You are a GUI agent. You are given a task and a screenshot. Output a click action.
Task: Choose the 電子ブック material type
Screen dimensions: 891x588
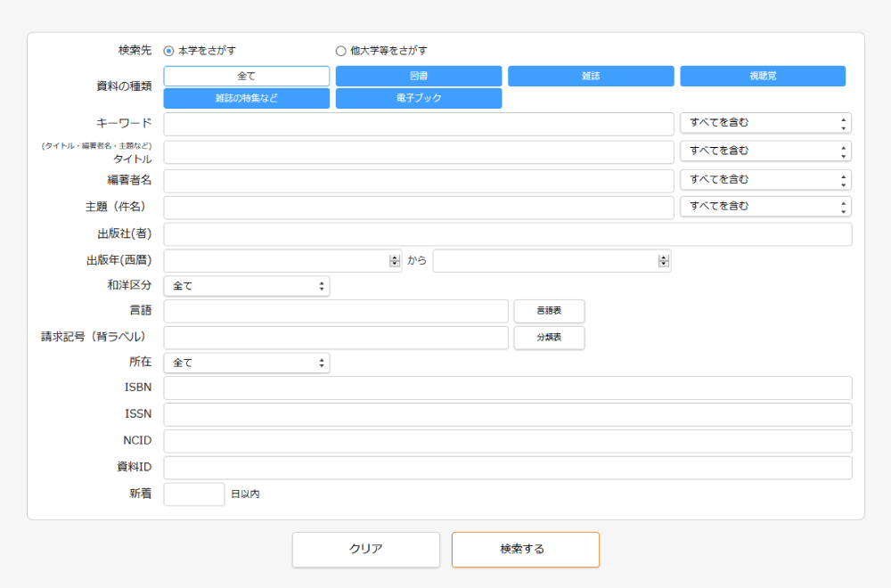coord(418,98)
